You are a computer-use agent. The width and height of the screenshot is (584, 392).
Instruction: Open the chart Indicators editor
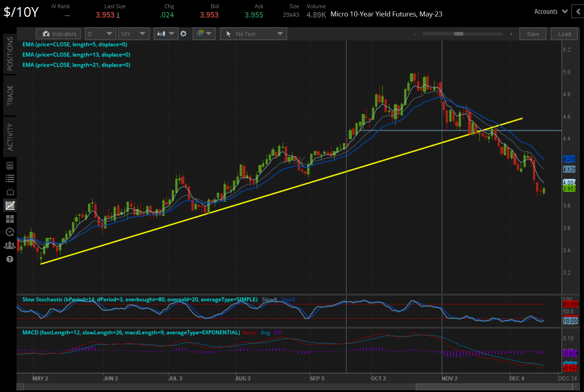58,34
